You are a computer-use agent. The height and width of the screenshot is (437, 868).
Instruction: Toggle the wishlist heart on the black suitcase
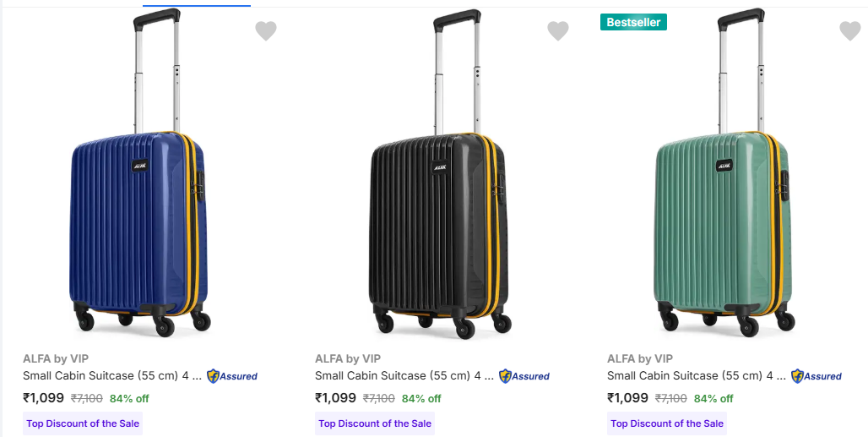558,31
